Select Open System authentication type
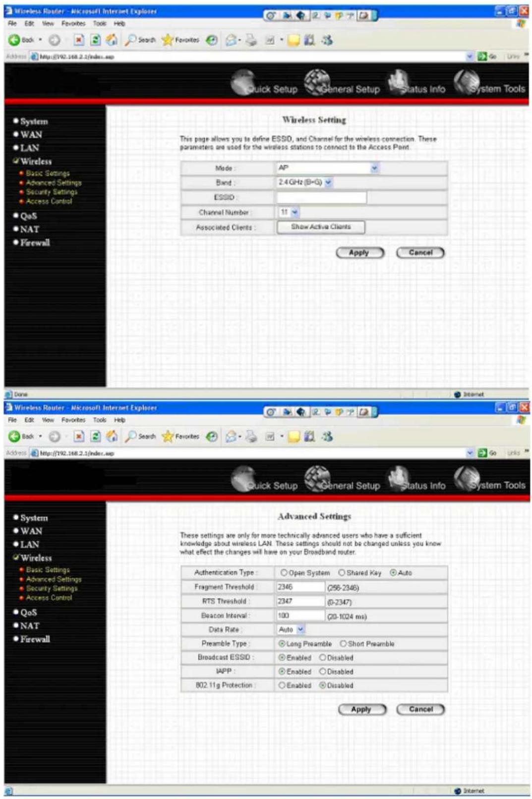The width and height of the screenshot is (532, 799). [x=284, y=573]
